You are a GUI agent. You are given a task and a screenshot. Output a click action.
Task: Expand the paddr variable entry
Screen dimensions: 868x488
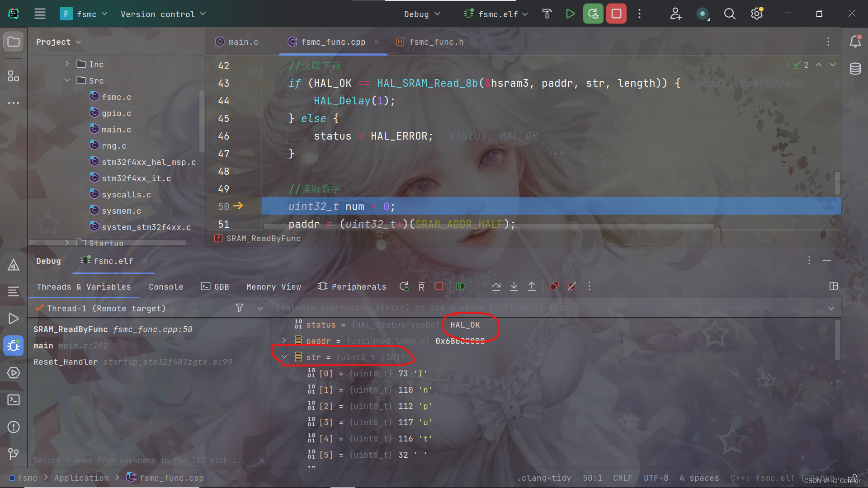284,341
